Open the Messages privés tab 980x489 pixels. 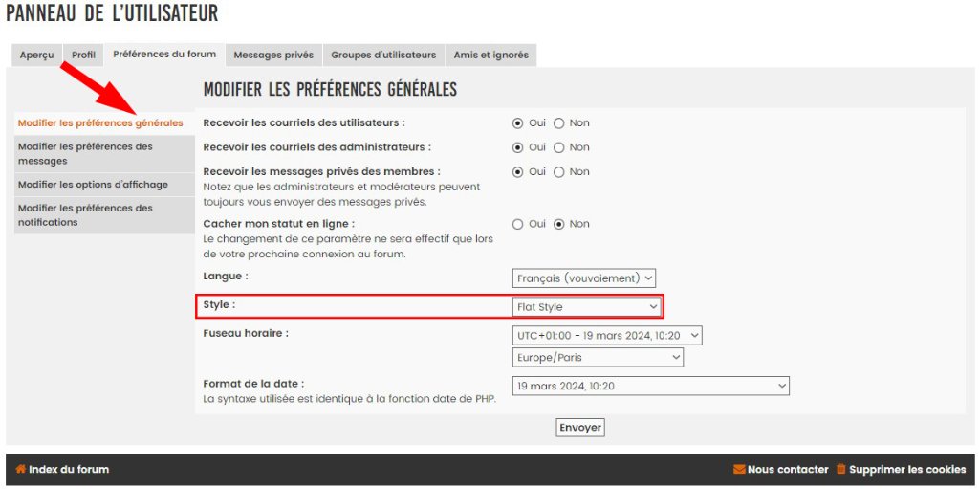[x=273, y=56]
